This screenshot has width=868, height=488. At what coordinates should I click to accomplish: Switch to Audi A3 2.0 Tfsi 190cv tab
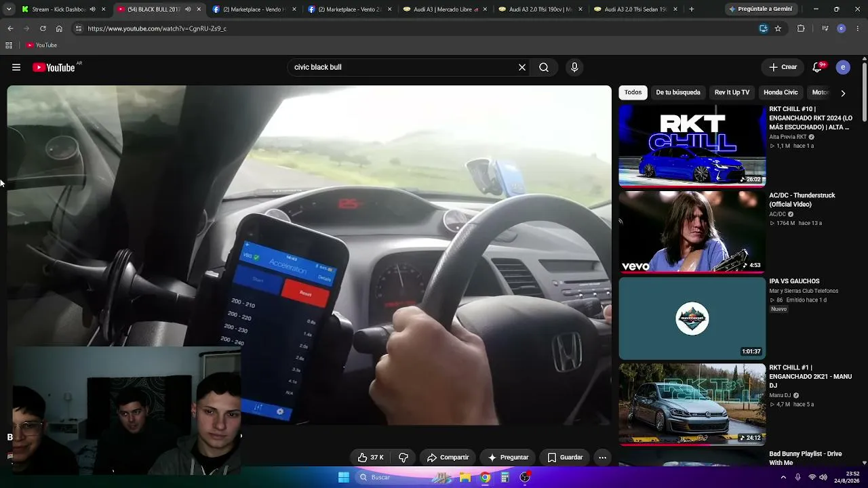[x=540, y=9]
